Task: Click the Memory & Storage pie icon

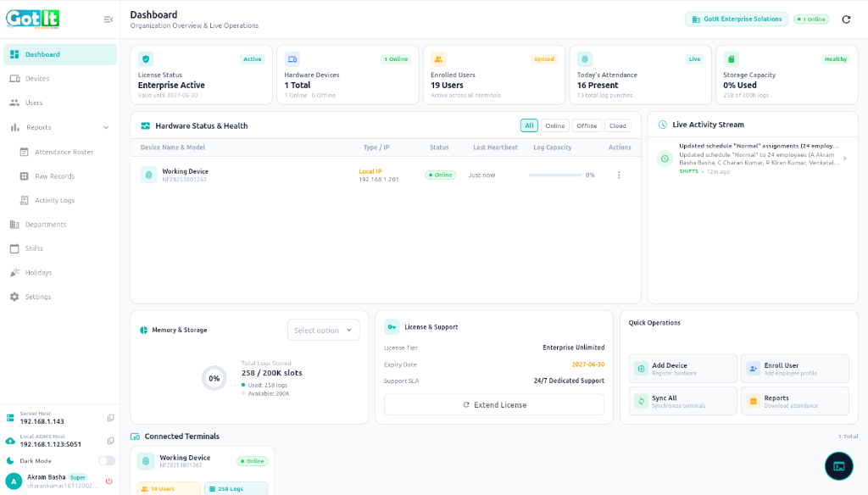Action: (x=144, y=330)
